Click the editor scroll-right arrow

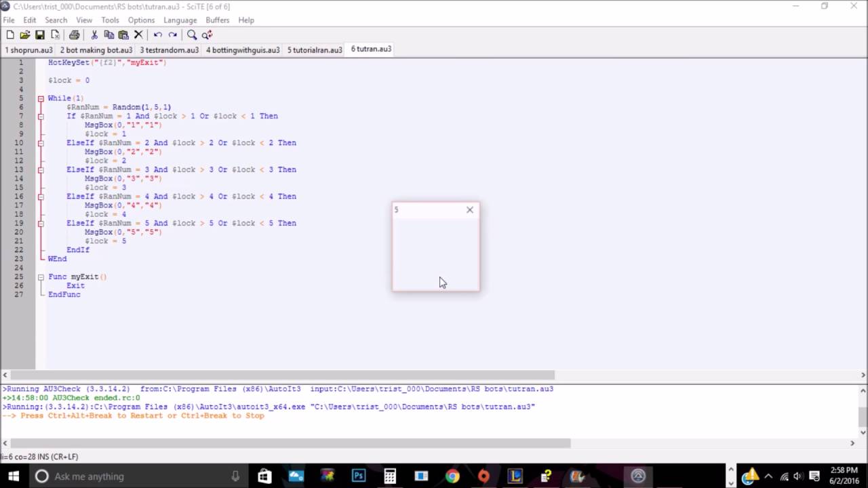[x=863, y=375]
